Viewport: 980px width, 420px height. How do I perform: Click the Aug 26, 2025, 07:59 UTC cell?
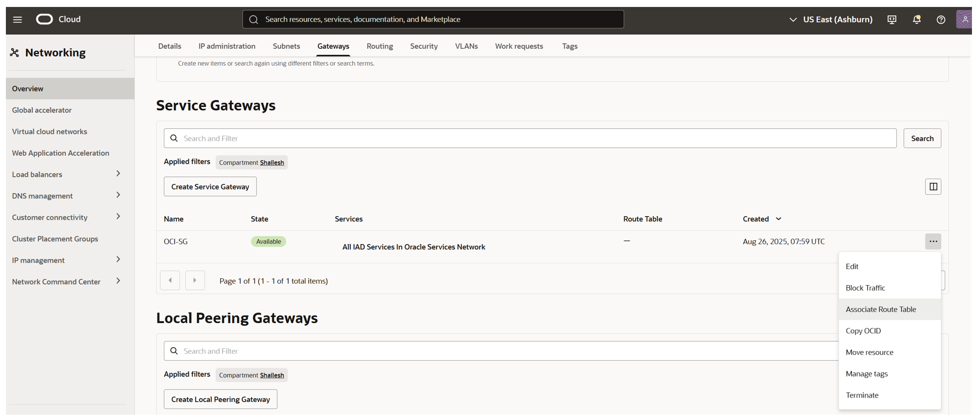coord(784,242)
